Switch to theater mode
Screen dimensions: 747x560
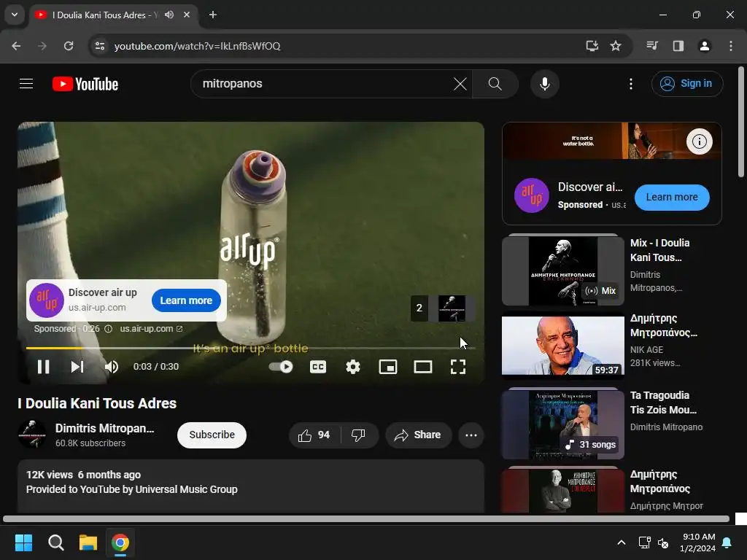[x=423, y=367]
